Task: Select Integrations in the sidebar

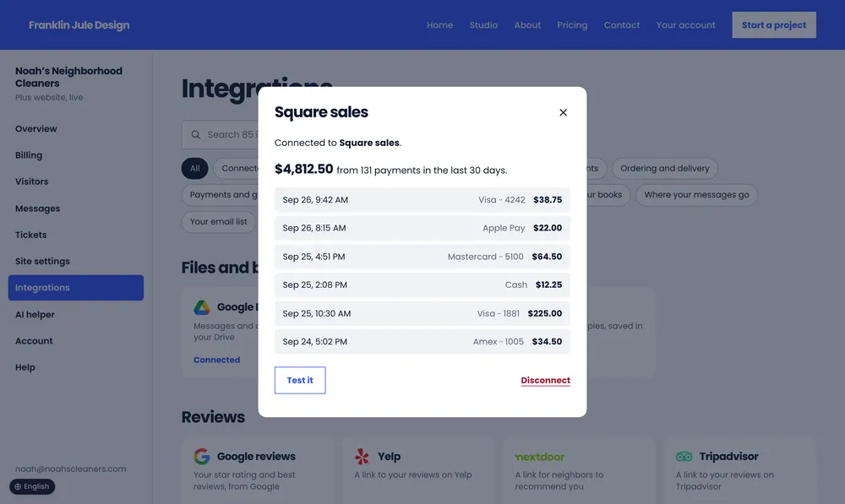Action: pyautogui.click(x=76, y=288)
